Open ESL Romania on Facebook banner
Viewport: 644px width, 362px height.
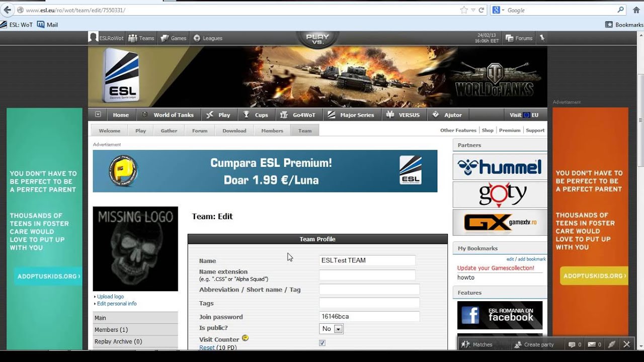(x=500, y=315)
